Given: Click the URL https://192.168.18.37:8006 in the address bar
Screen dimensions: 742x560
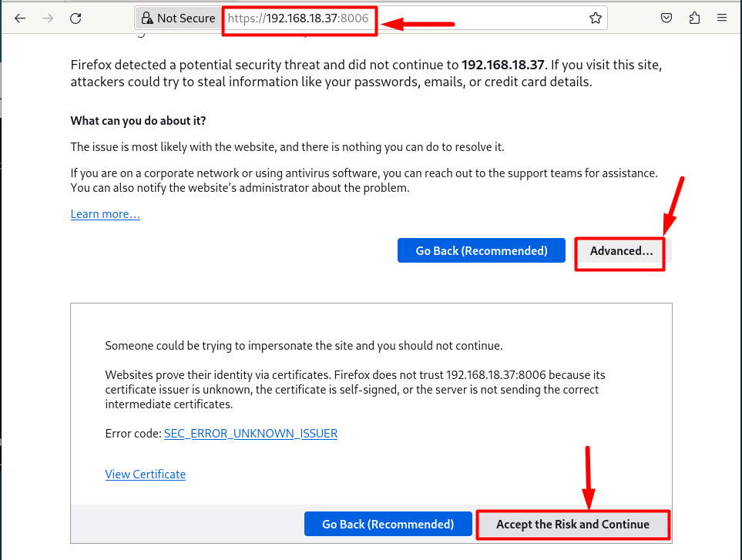Looking at the screenshot, I should click(x=298, y=18).
